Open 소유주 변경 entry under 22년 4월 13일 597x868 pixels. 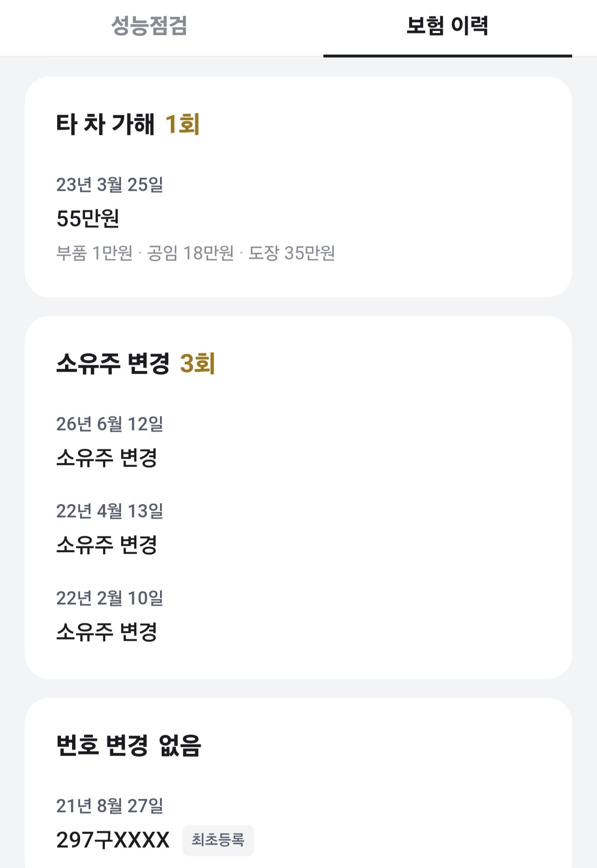point(107,545)
